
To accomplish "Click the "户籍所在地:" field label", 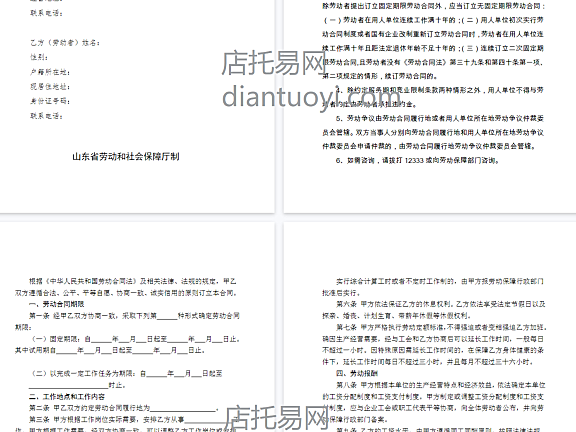I will click(x=50, y=72).
